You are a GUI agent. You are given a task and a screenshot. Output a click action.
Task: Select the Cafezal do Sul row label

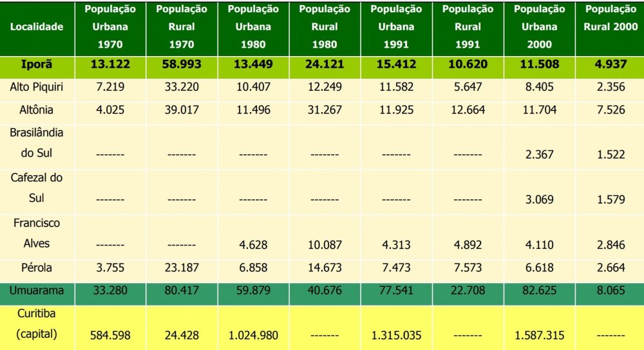[37, 188]
